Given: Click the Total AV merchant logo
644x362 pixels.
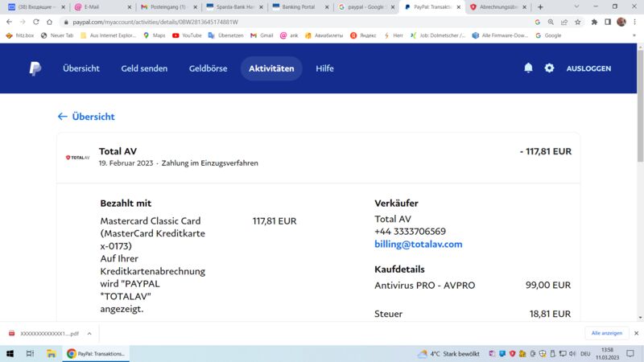Looking at the screenshot, I should [x=77, y=157].
